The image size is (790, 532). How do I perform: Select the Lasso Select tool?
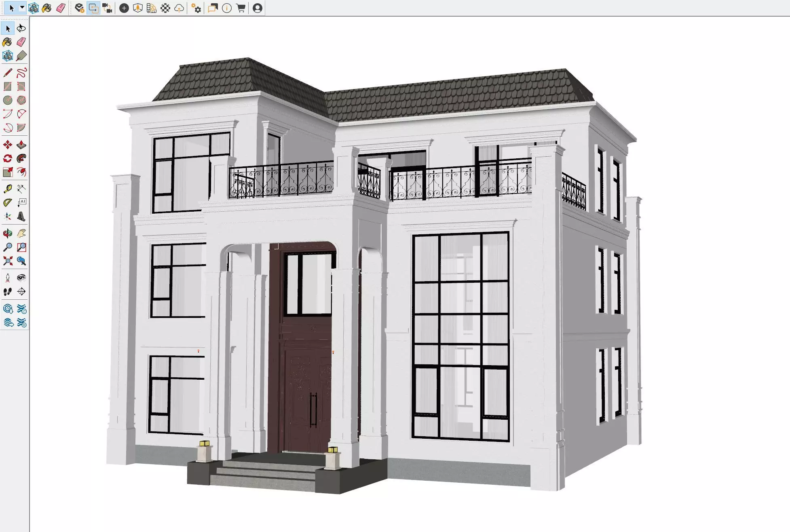pyautogui.click(x=21, y=28)
